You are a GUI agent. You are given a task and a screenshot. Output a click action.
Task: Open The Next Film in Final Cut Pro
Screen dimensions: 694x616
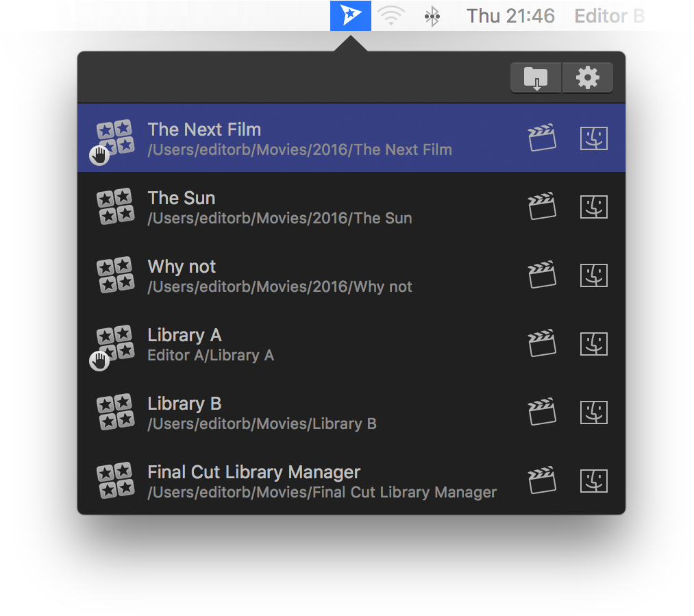542,137
